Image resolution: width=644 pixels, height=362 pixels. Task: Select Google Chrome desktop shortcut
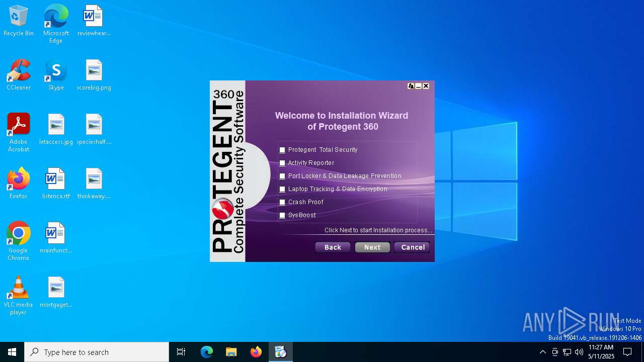[19, 241]
